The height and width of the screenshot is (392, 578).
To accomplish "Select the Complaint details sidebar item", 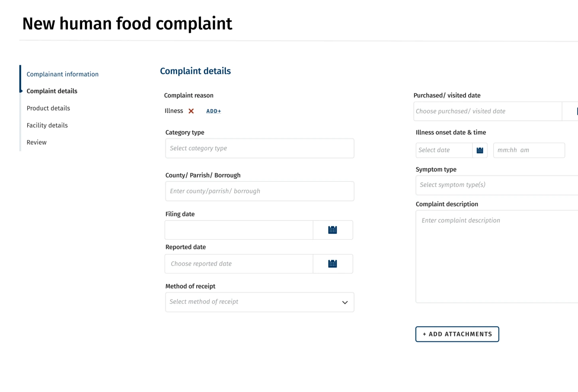I will (52, 91).
